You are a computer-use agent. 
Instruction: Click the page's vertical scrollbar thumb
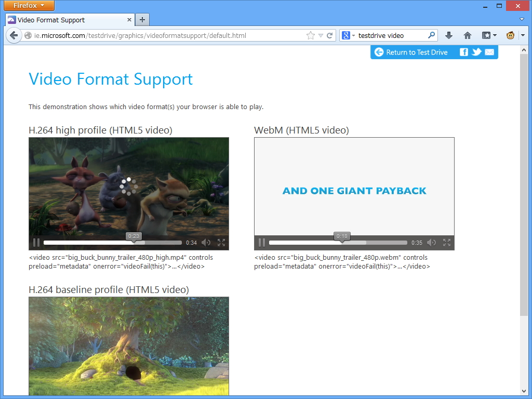pos(524,184)
